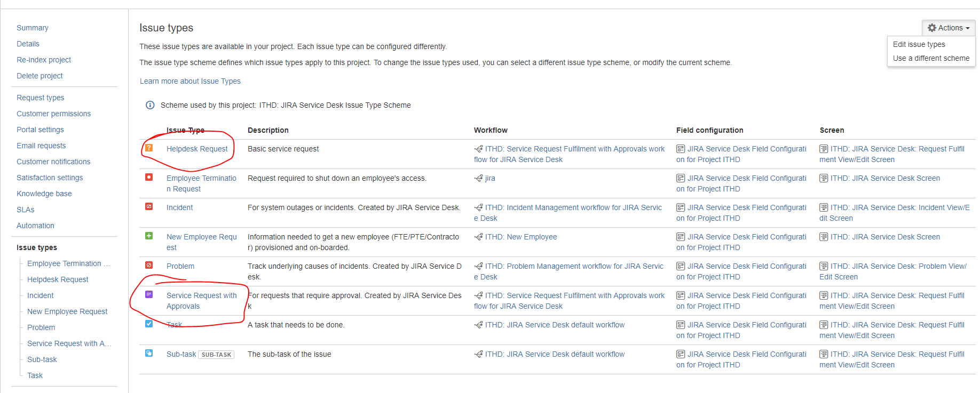Open the ITHD: New Employee workflow link
980x393 pixels.
point(521,237)
